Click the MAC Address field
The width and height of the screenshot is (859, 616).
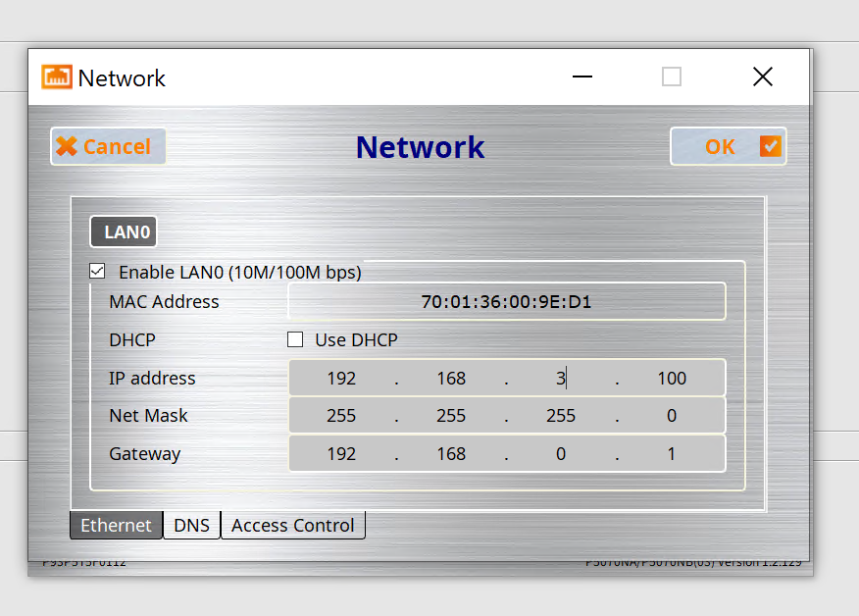(x=506, y=302)
